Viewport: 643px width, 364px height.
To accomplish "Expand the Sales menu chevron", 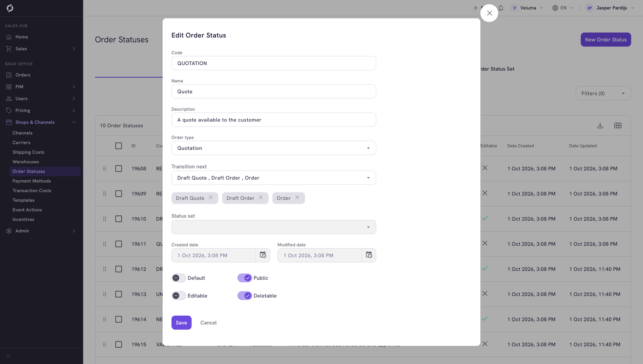I will tap(74, 49).
